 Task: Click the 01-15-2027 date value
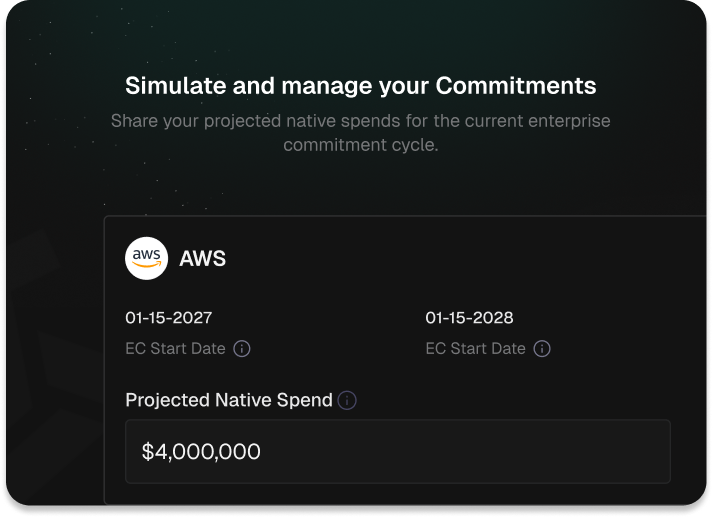click(x=168, y=318)
